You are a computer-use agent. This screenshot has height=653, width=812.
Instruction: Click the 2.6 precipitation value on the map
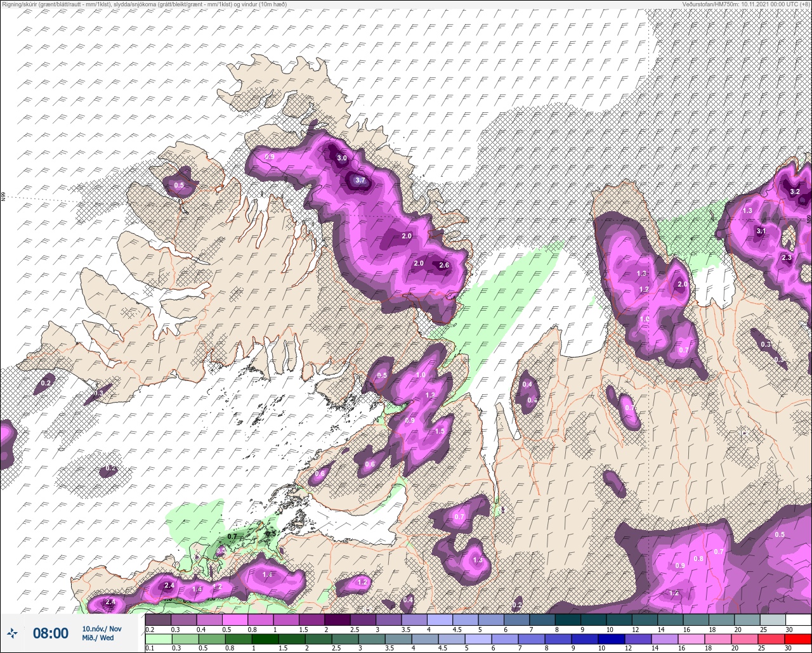click(x=444, y=265)
